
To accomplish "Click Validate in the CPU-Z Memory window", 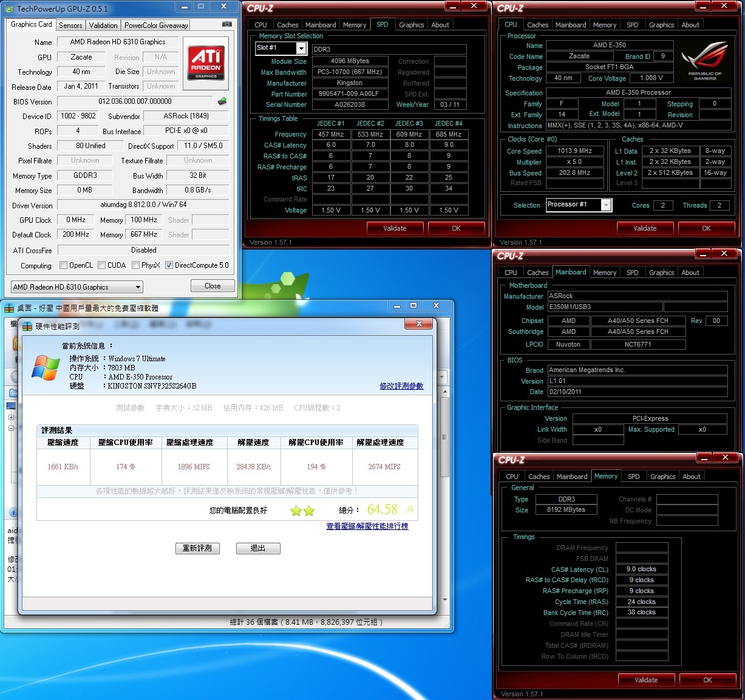I will (646, 680).
